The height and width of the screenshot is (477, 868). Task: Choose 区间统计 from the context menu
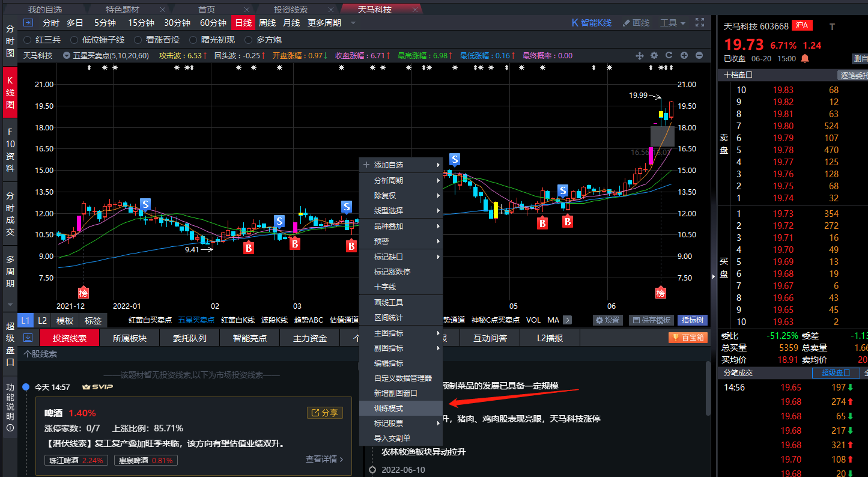click(401, 317)
